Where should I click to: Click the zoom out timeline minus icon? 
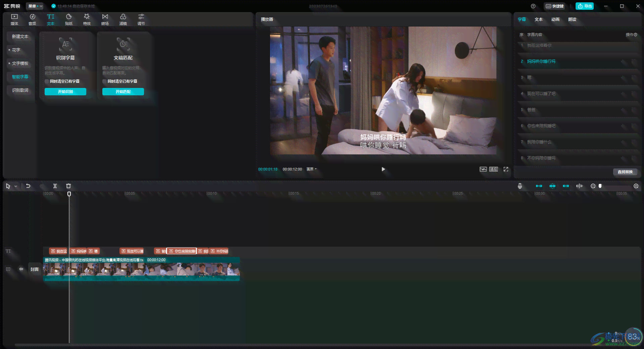[593, 186]
